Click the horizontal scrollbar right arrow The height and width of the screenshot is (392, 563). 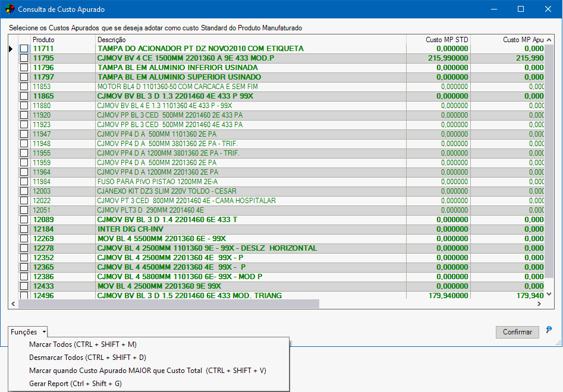[x=539, y=304]
